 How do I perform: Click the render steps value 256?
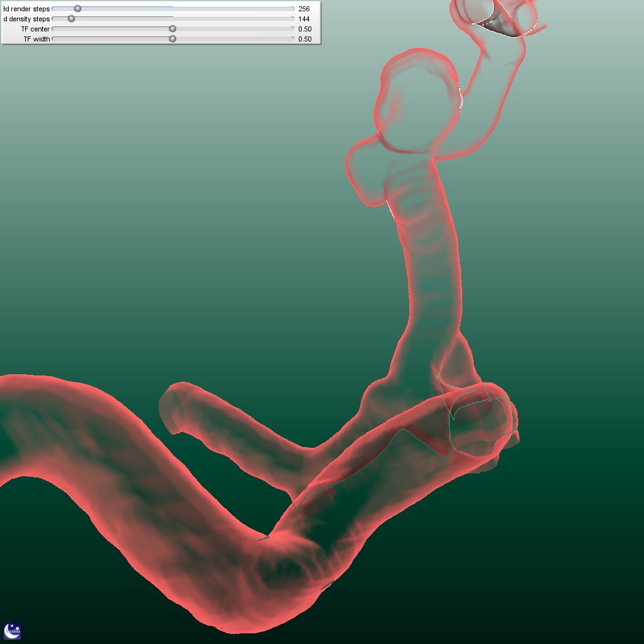point(304,9)
